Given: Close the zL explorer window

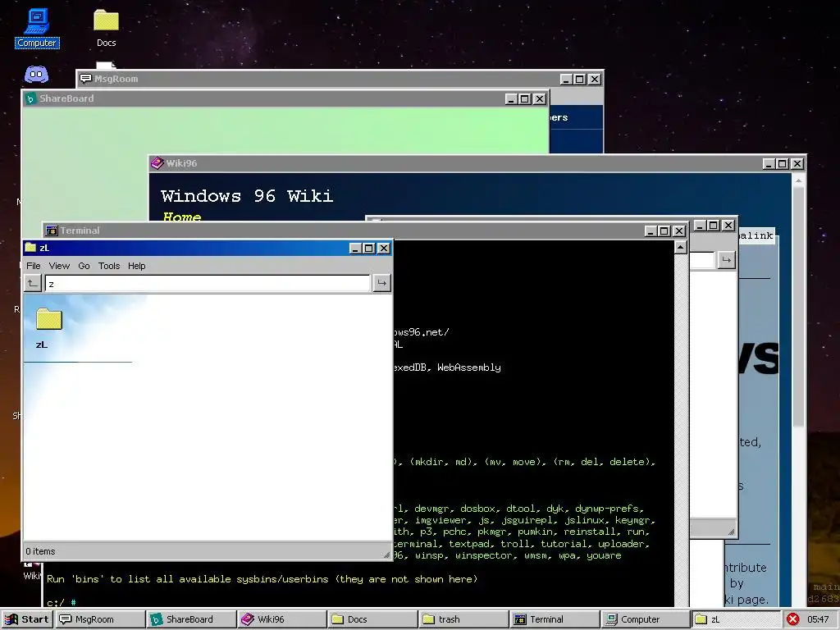Looking at the screenshot, I should click(384, 248).
